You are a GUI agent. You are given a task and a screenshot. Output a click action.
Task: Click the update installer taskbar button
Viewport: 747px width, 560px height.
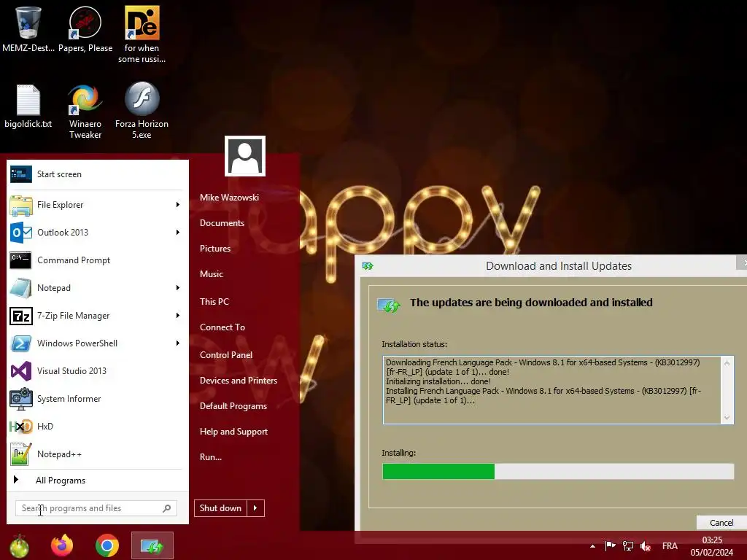pos(152,545)
